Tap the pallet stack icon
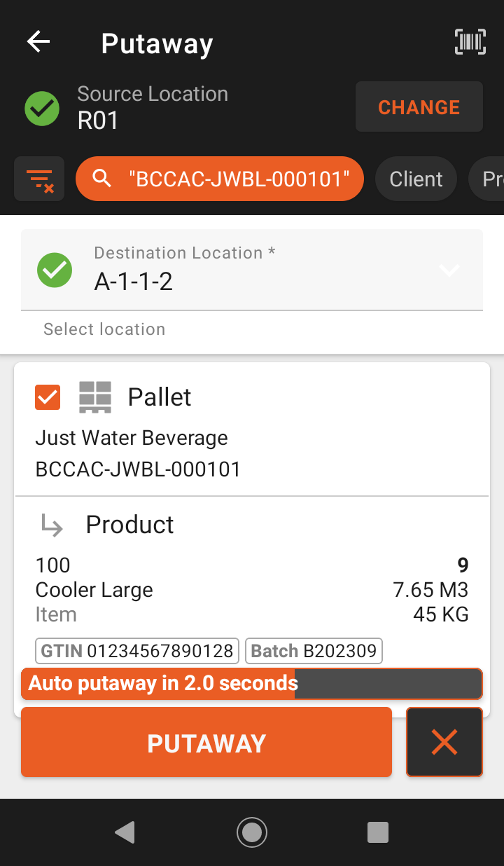 (95, 397)
